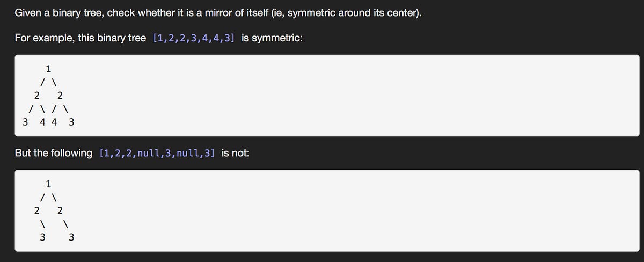Click the text 'is symmetric:'
Image resolution: width=644 pixels, height=262 pixels.
272,39
